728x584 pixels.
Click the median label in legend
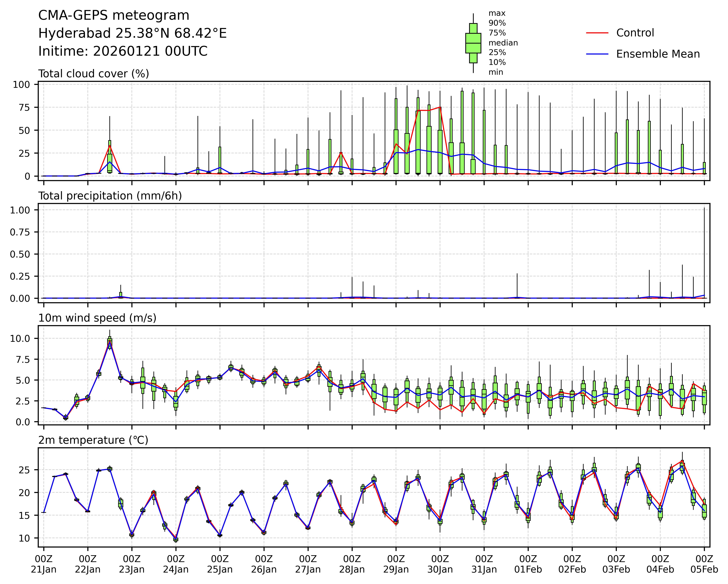503,43
